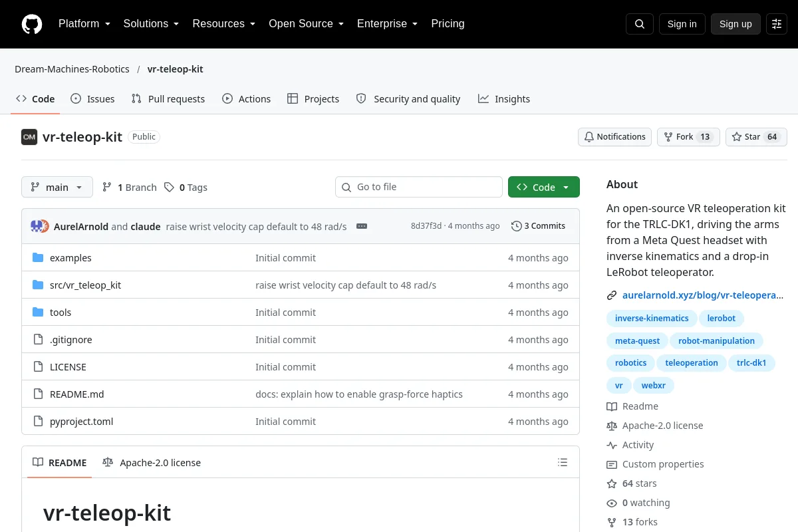Open commit hash 8d37f3d
This screenshot has width=798, height=532.
pyautogui.click(x=426, y=226)
